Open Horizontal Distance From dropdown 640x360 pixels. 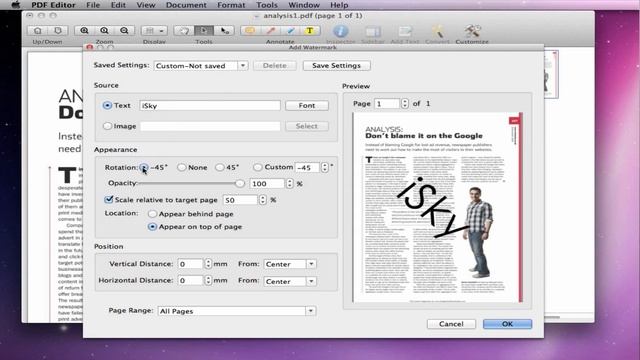[311, 281]
